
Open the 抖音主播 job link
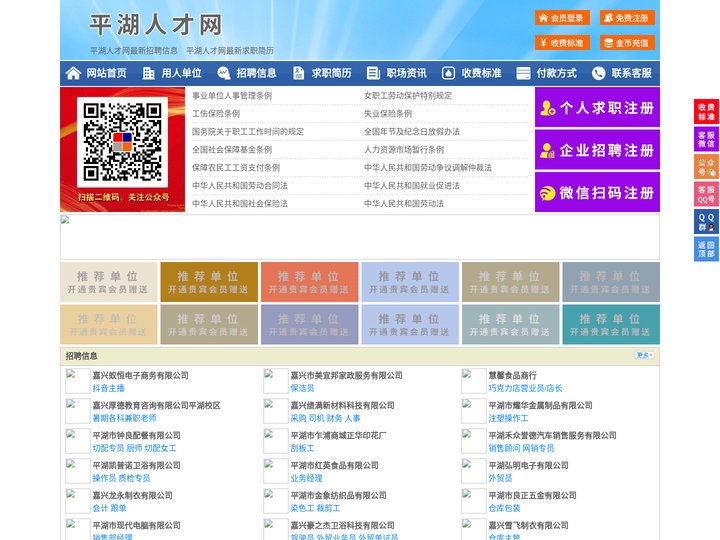click(x=108, y=388)
